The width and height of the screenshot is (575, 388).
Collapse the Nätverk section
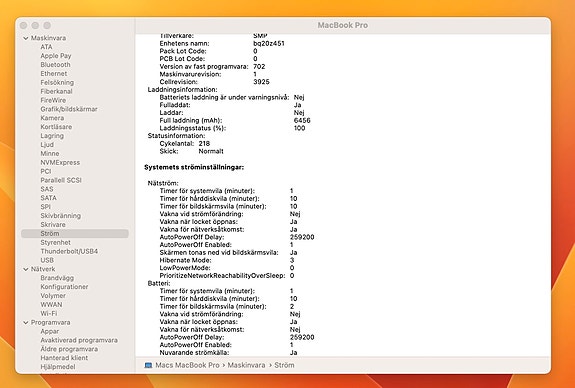[x=26, y=269]
